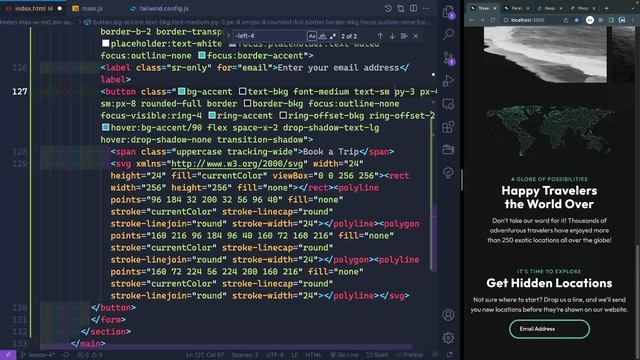Open the Remote Explorer view
This screenshot has width=640, height=360.
tap(448, 104)
